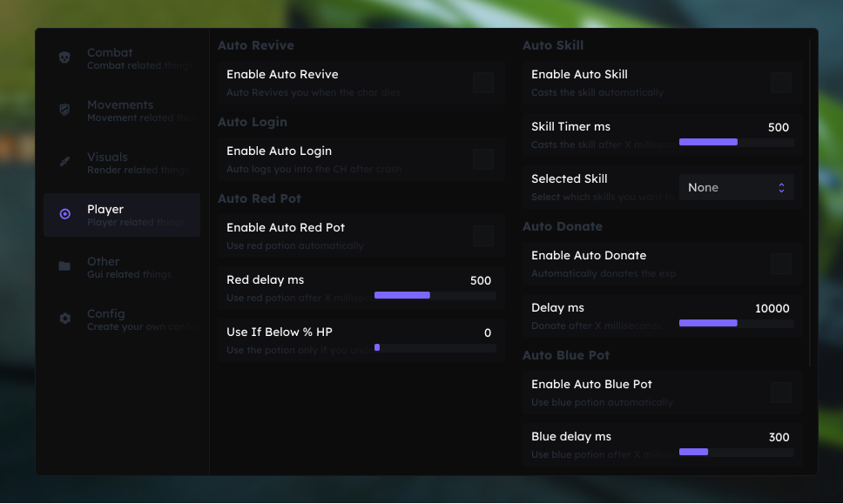Click the target icon beside Player

tap(64, 214)
